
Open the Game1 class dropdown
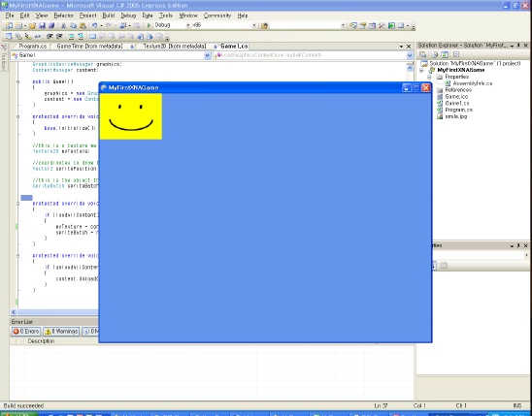tap(208, 55)
